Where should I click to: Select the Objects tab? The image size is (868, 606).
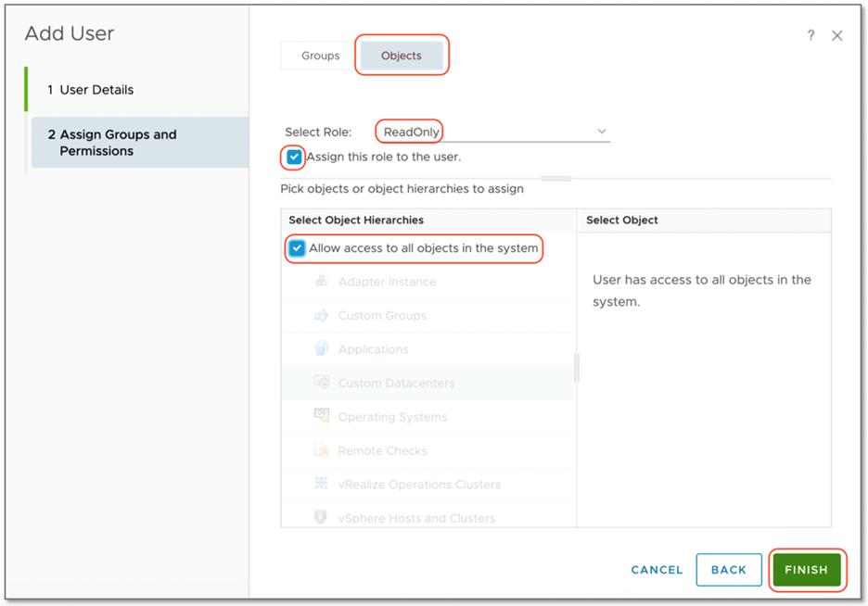pyautogui.click(x=401, y=55)
